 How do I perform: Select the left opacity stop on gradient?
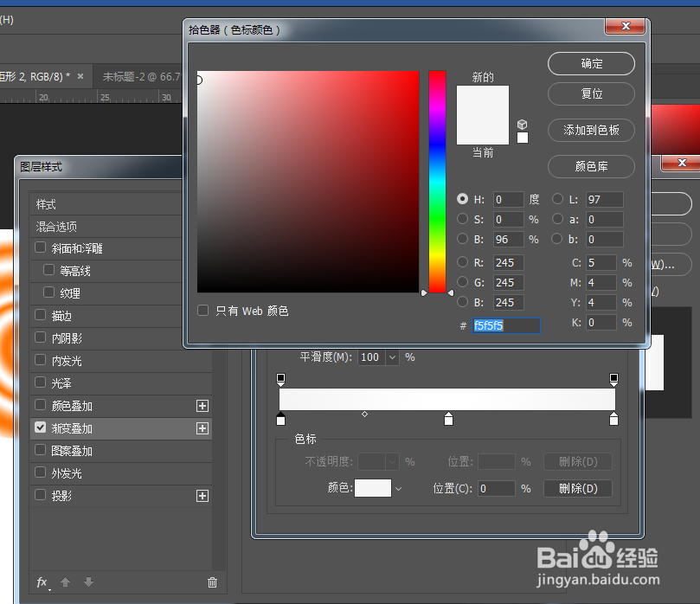click(x=280, y=380)
